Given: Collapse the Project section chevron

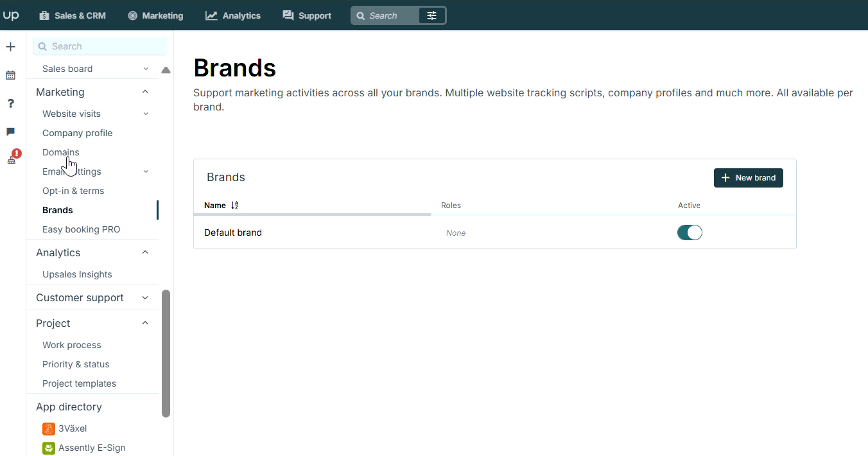Looking at the screenshot, I should [x=145, y=323].
